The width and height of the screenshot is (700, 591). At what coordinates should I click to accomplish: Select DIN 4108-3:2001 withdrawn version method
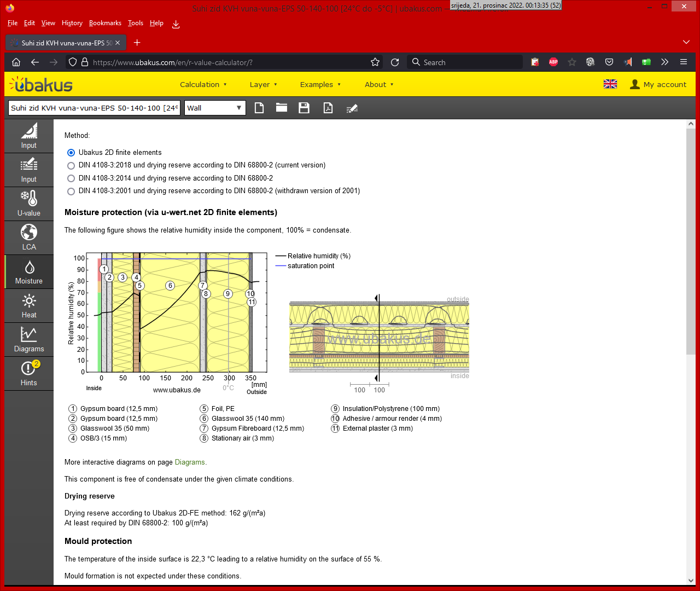tap(71, 191)
